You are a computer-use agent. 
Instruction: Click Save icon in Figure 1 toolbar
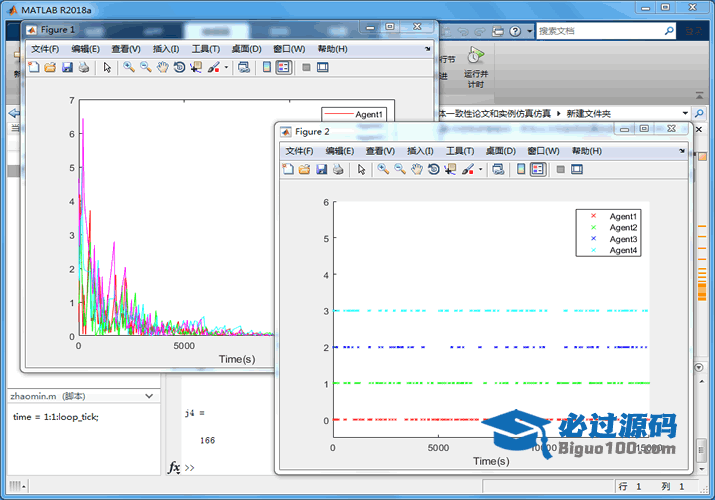[67, 67]
